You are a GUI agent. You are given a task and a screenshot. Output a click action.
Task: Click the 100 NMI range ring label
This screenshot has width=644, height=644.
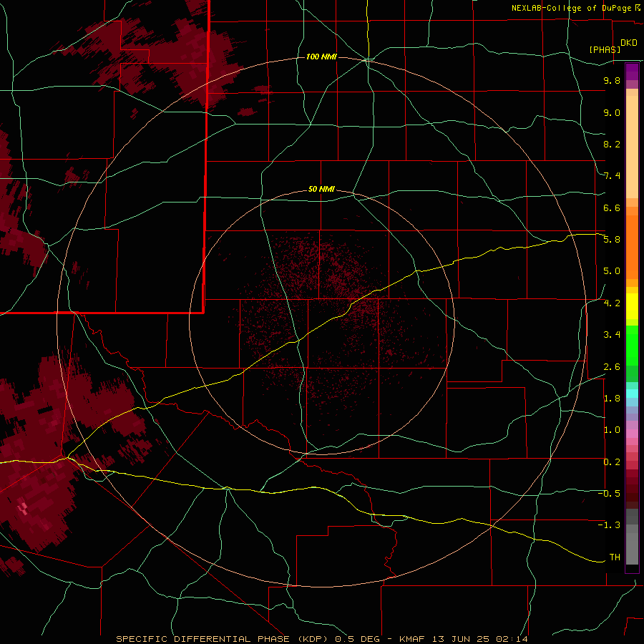321,57
